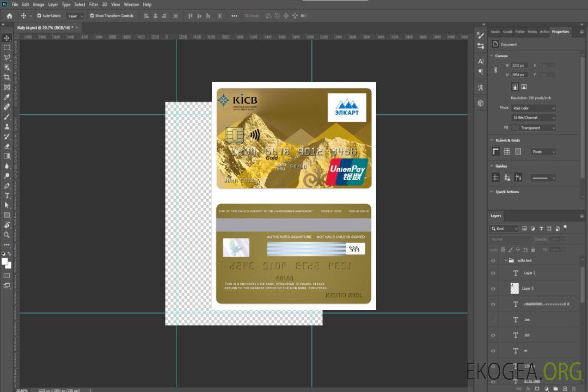Hide the '169' text layer
Image resolution: width=588 pixels, height=392 pixels.
pos(493,335)
